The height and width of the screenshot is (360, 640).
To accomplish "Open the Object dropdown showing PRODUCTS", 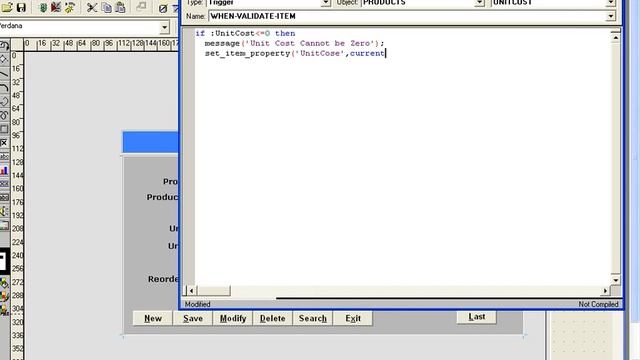I will tap(480, 3).
